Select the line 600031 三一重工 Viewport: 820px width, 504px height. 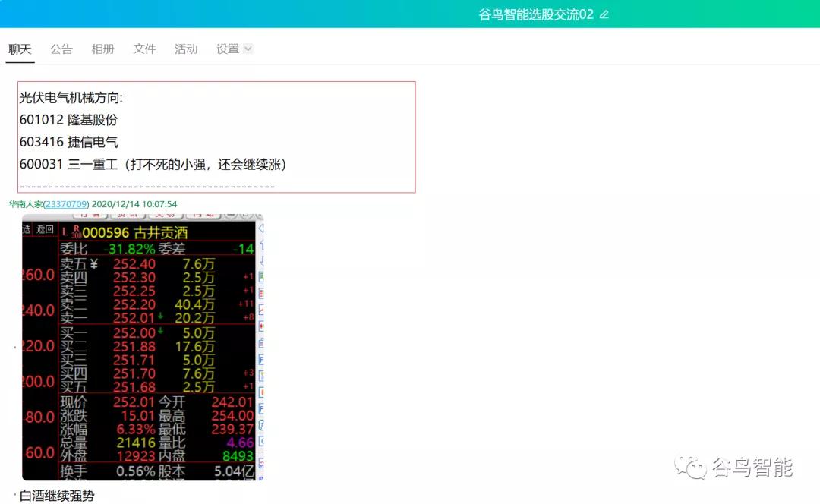tap(153, 164)
